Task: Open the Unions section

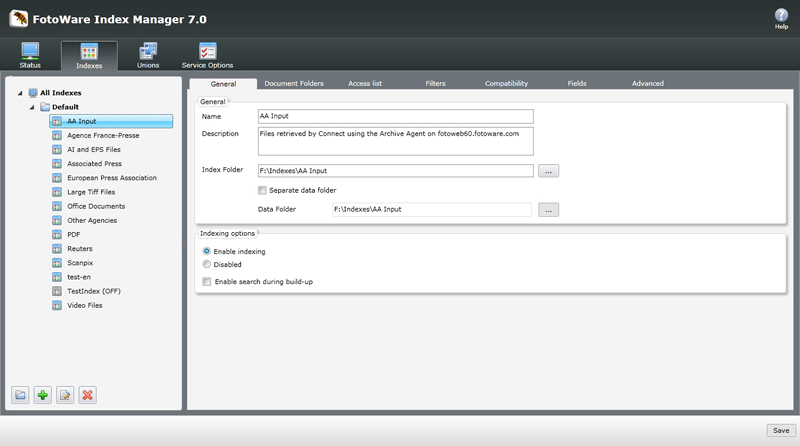Action: [148, 55]
